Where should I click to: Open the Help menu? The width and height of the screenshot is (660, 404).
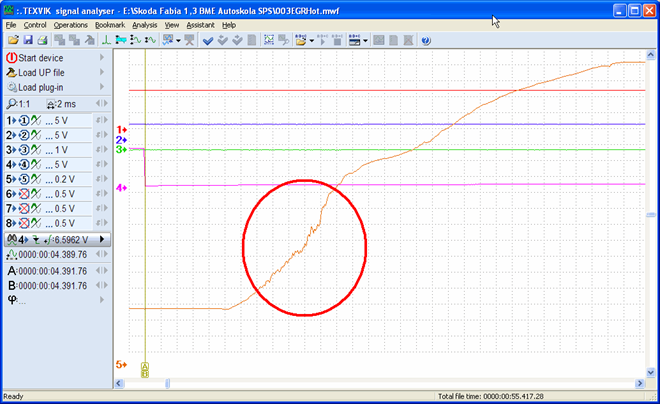click(229, 25)
